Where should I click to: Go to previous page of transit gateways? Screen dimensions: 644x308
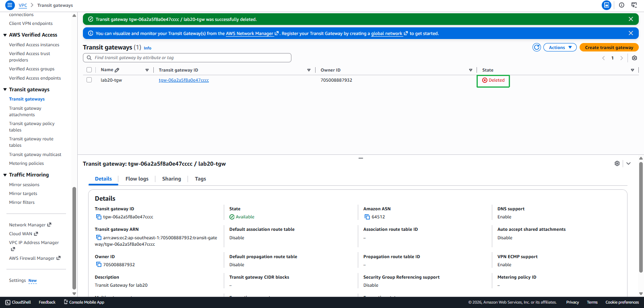(x=603, y=58)
